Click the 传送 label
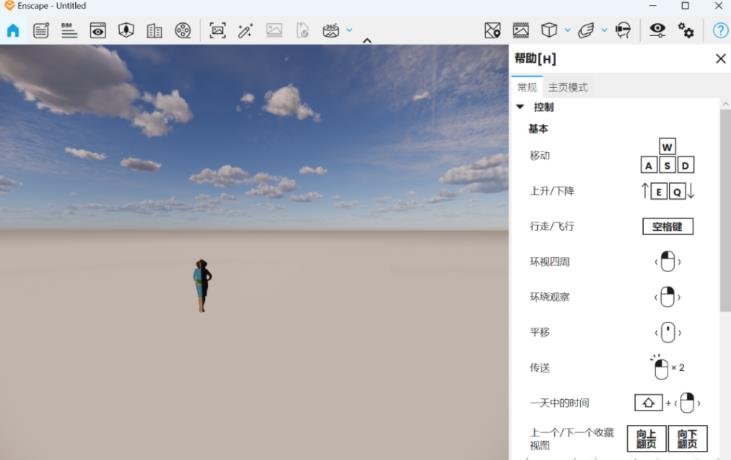The width and height of the screenshot is (731, 460). [540, 368]
